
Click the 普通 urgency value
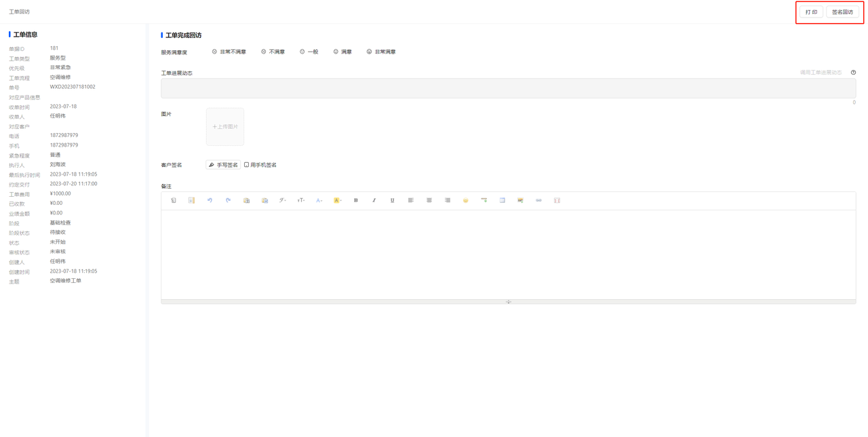click(x=55, y=155)
